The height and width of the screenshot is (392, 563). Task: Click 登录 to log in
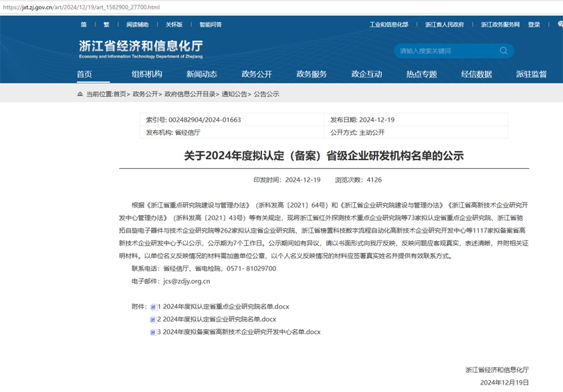534,25
